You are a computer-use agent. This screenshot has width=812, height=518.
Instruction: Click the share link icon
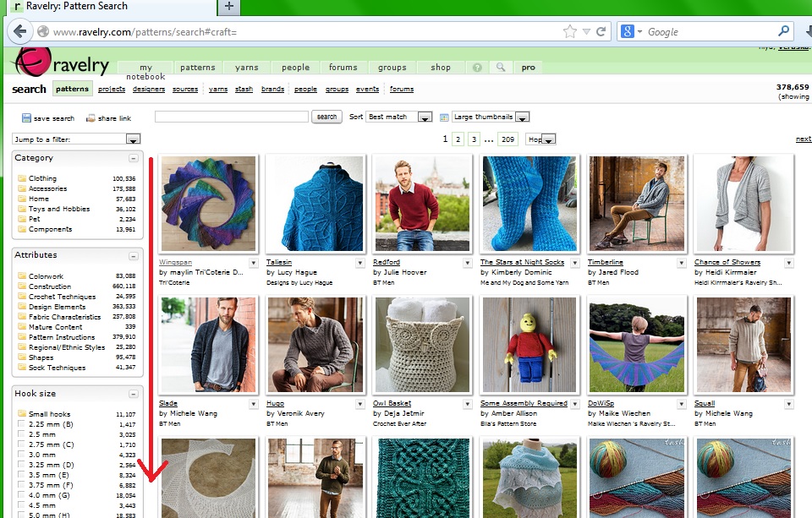click(x=91, y=118)
